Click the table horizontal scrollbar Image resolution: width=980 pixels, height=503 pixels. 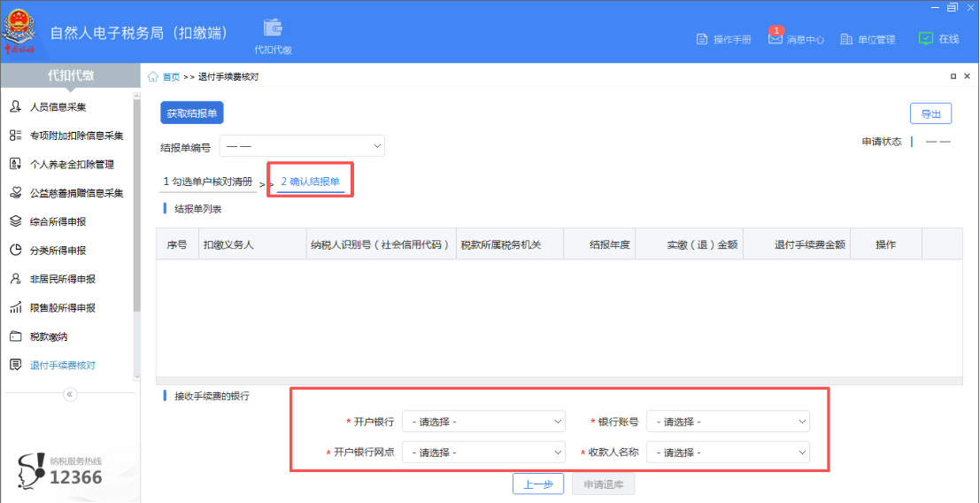pyautogui.click(x=559, y=381)
